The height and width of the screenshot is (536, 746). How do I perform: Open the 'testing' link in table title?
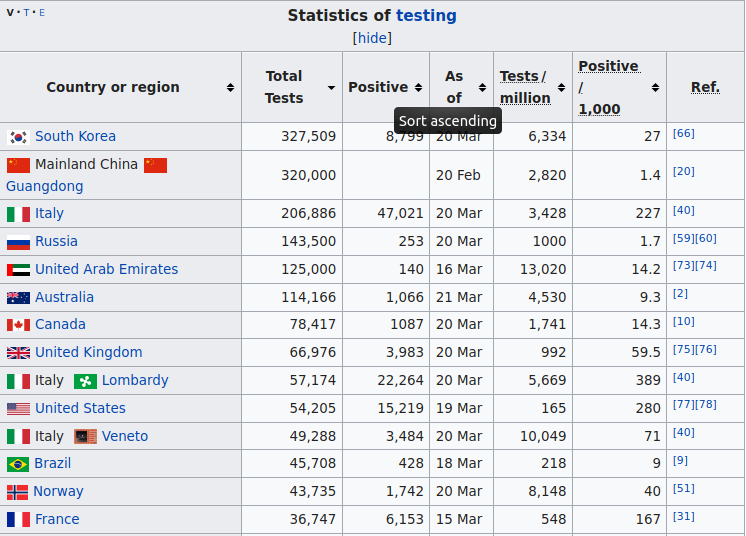click(426, 15)
